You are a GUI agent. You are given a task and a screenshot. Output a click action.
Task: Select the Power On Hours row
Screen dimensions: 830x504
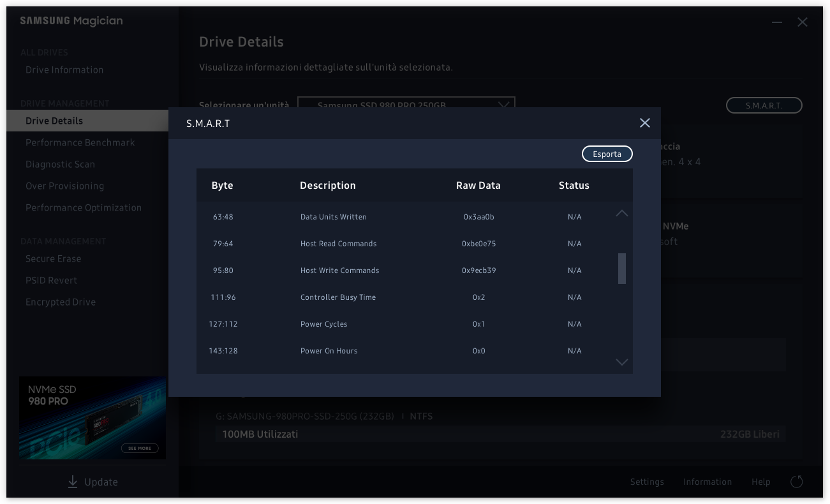tap(406, 351)
